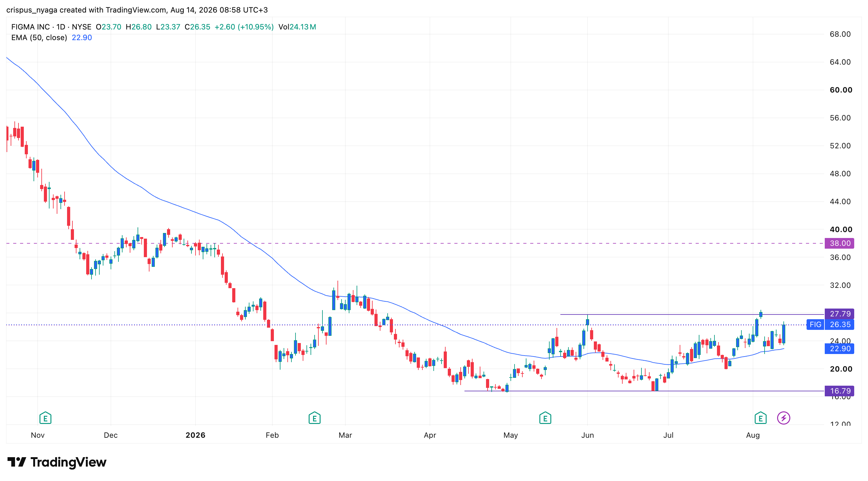Click the May label on the time axis
Viewport: 868px width, 481px height.
point(510,435)
